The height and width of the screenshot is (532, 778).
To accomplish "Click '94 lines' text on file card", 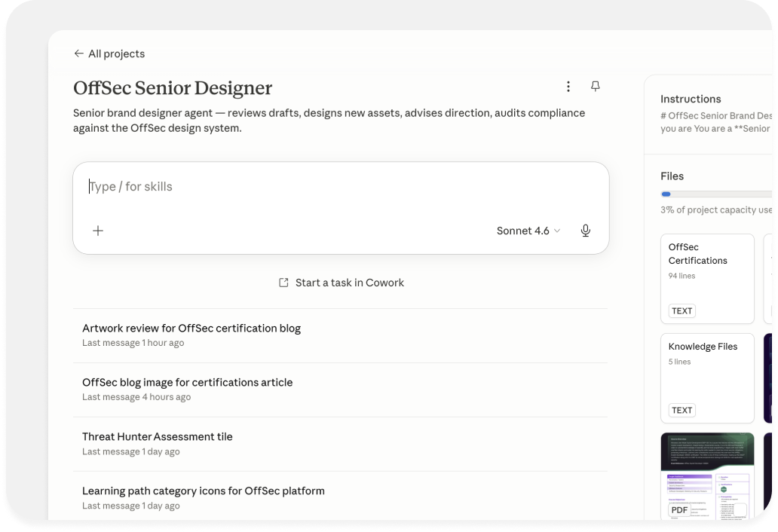I will [682, 276].
